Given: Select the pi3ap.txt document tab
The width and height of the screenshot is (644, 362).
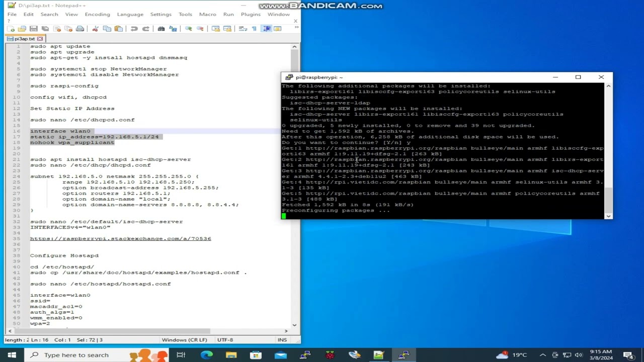Looking at the screenshot, I should pos(25,39).
